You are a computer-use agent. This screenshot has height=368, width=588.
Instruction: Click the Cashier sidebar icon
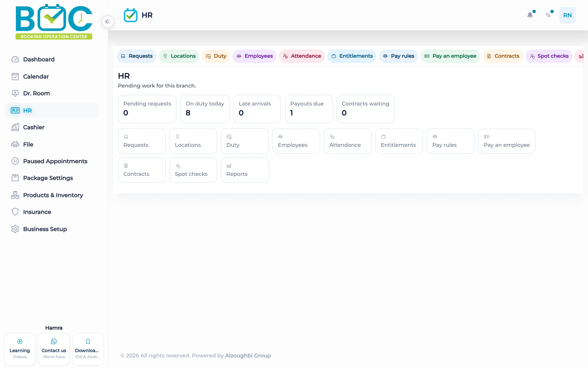15,127
